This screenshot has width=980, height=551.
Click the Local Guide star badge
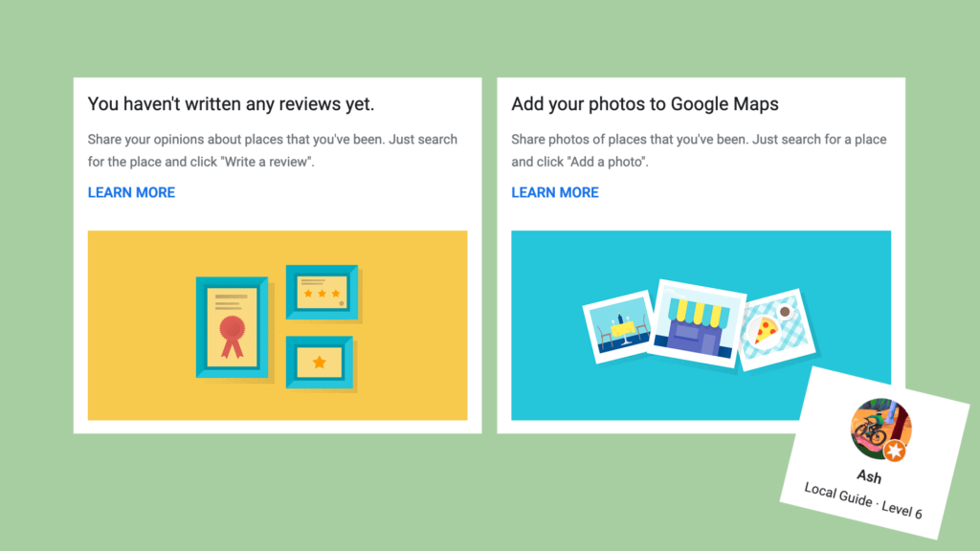pyautogui.click(x=895, y=451)
